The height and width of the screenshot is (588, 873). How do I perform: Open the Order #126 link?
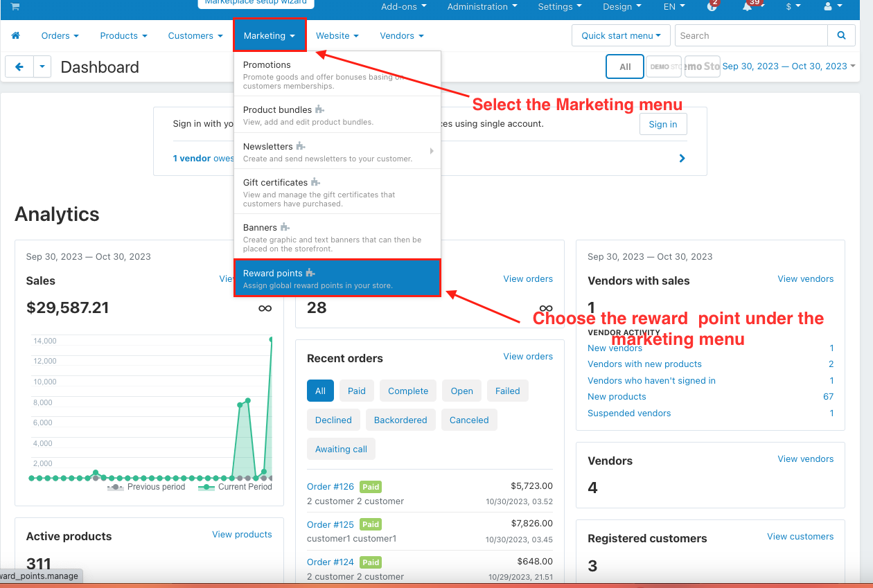pos(330,486)
